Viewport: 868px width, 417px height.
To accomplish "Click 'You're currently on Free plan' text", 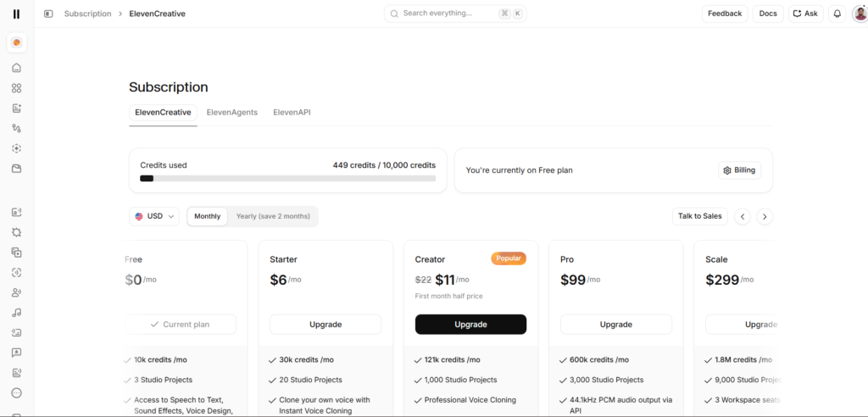I will pyautogui.click(x=520, y=170).
